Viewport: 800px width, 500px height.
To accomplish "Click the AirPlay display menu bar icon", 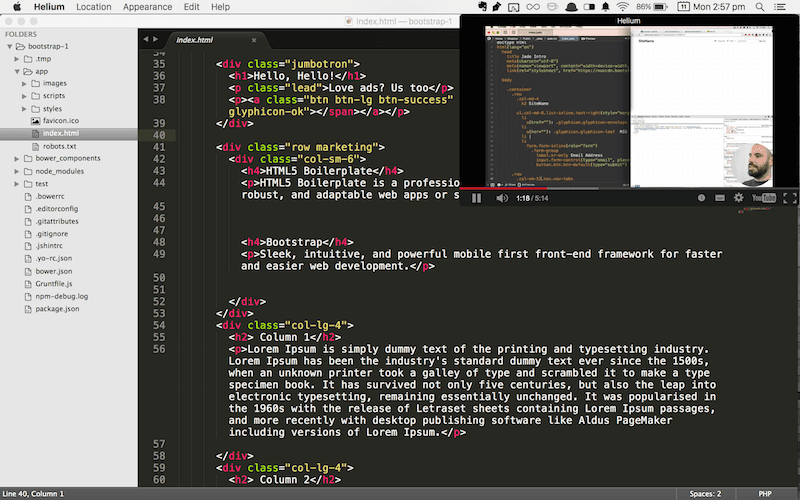I will (x=514, y=7).
